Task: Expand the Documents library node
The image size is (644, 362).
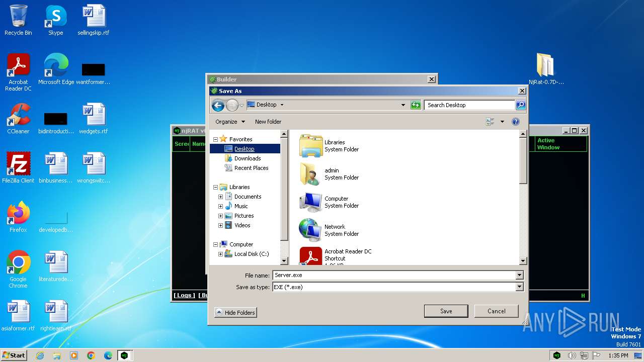Action: [220, 197]
